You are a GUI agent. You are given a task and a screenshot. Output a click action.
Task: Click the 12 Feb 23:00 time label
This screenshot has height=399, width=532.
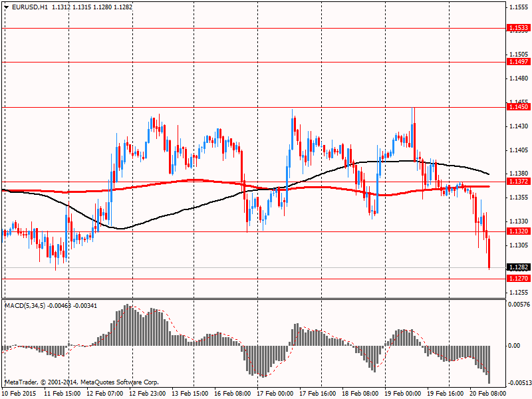pos(148,394)
